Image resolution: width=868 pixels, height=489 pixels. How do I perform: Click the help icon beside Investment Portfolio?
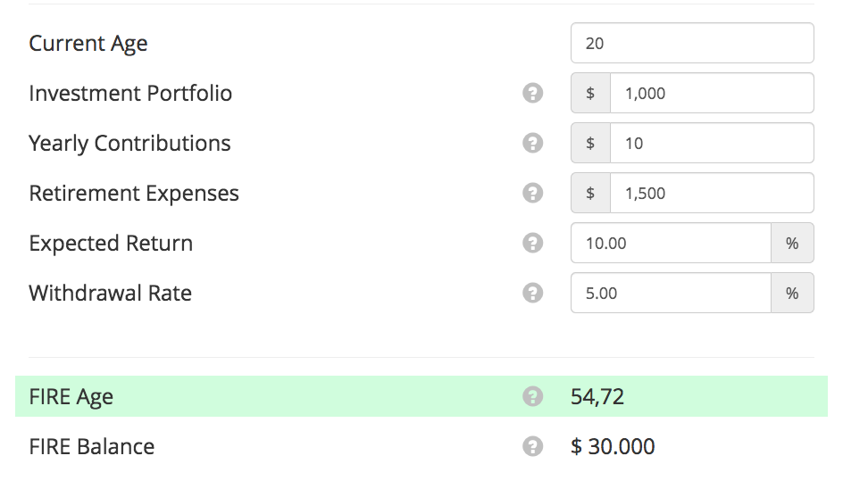click(x=533, y=93)
